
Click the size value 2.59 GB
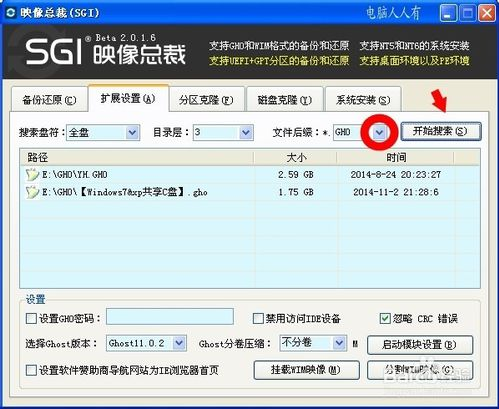click(x=296, y=174)
